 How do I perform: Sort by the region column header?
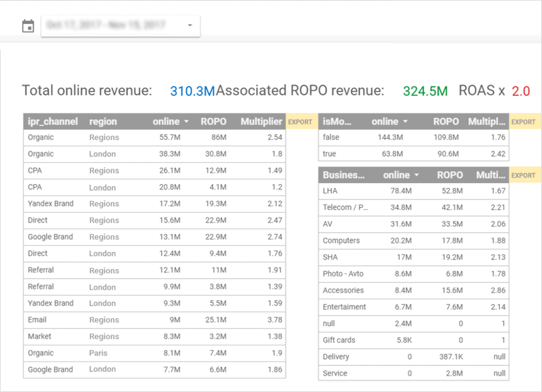[103, 122]
